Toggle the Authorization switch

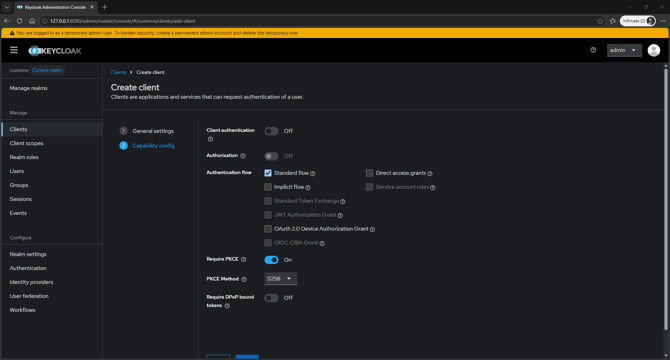coord(271,156)
